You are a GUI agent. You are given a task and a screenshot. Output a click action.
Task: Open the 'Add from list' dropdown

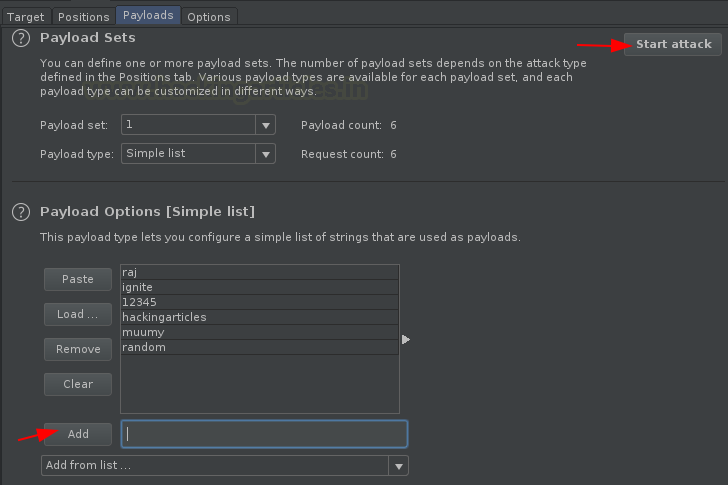point(399,466)
